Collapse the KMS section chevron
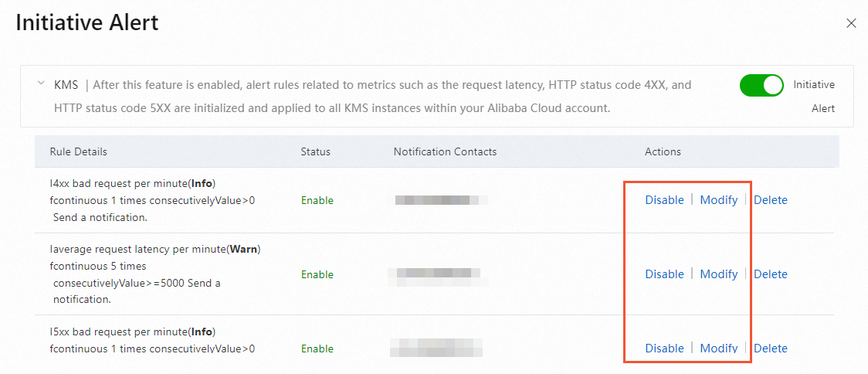This screenshot has width=868, height=374. [41, 83]
